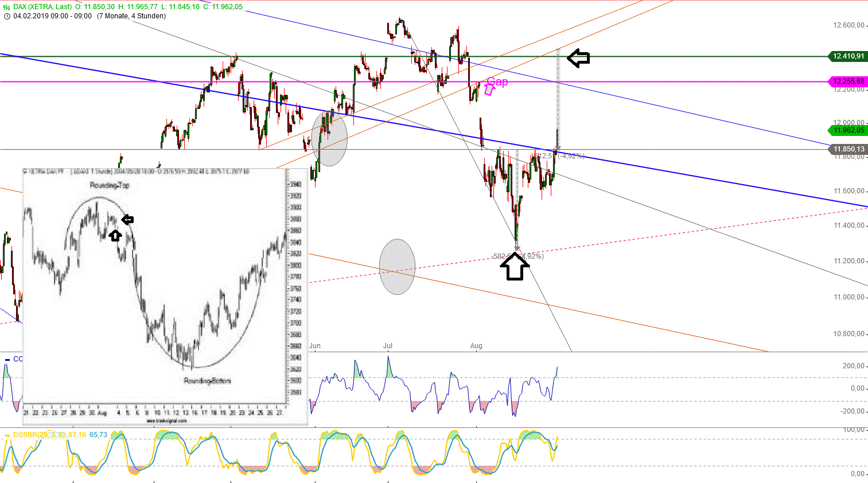Image resolution: width=868 pixels, height=483 pixels.
Task: Select the magenta 12.255,68 price tag
Action: (847, 81)
